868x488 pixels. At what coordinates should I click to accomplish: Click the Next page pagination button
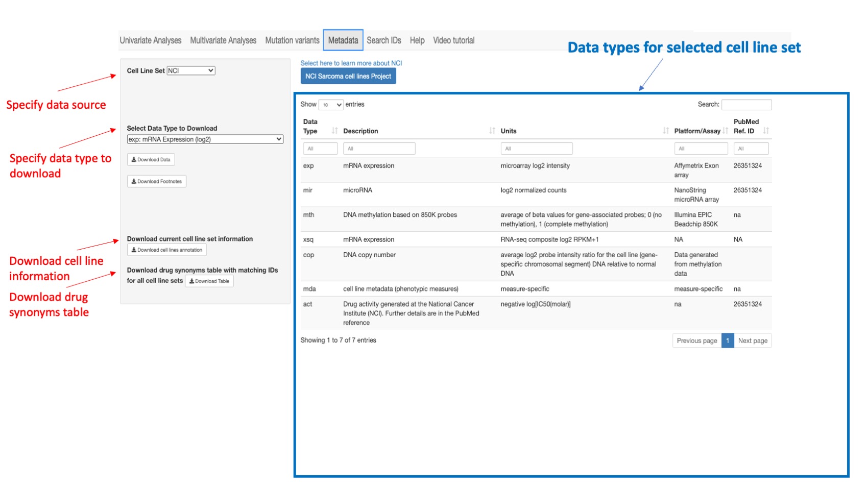click(x=753, y=340)
